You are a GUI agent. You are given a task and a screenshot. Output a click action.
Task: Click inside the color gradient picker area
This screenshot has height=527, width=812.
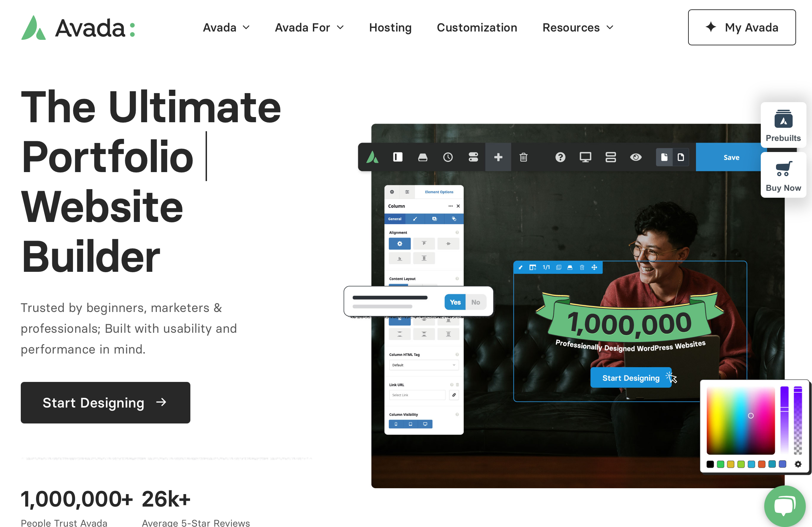pos(741,421)
